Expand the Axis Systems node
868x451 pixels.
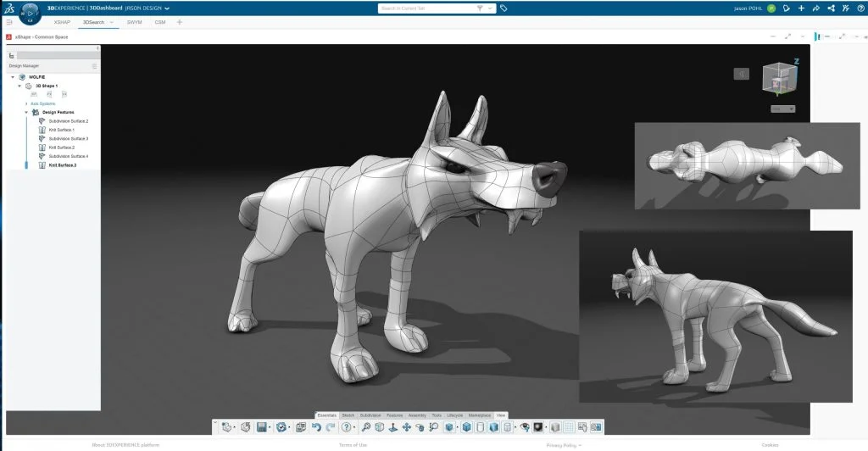[x=26, y=103]
